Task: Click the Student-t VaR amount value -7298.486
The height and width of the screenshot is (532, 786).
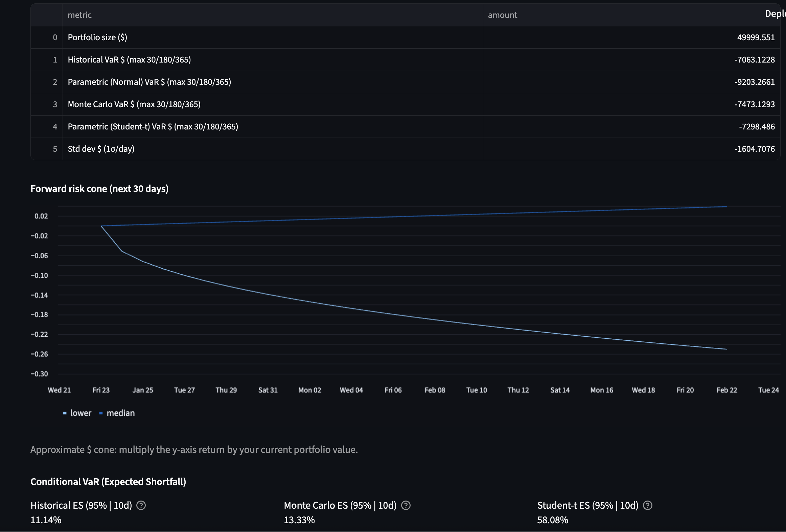Action: point(757,126)
